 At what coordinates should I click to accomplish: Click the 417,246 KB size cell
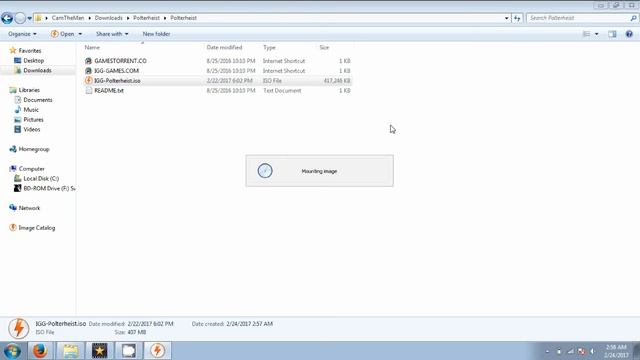(x=337, y=81)
